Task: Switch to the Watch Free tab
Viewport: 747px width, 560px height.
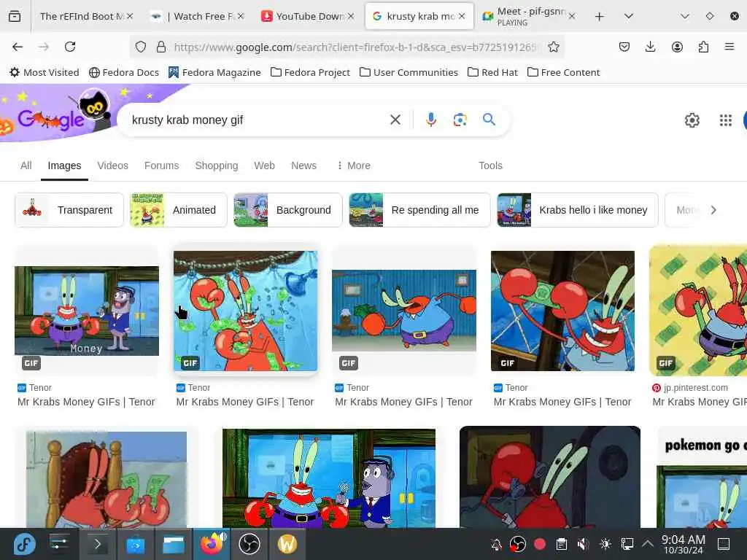Action: point(198,16)
